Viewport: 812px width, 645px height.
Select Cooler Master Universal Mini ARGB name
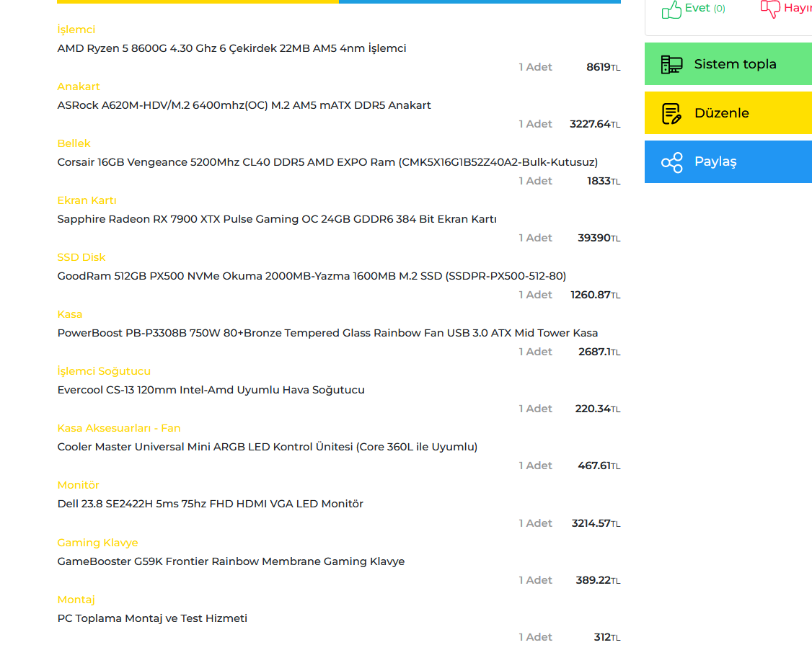pyautogui.click(x=268, y=447)
